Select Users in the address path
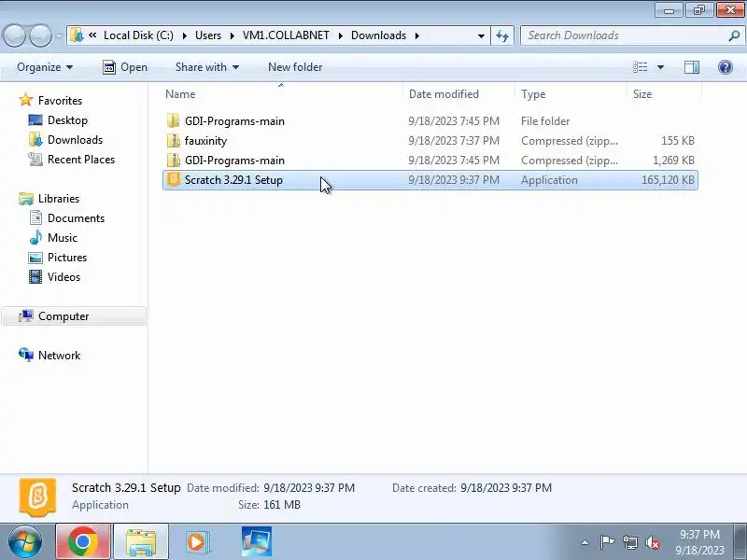 click(x=208, y=35)
